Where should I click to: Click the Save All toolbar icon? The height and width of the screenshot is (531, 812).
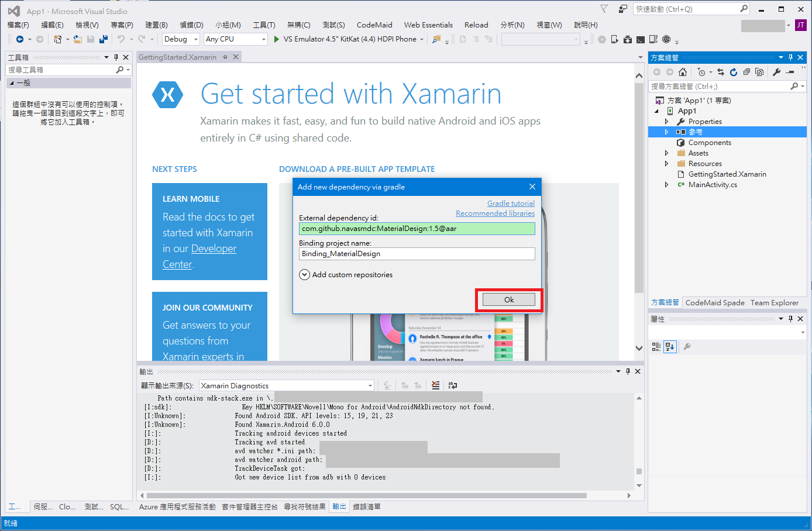coord(104,39)
